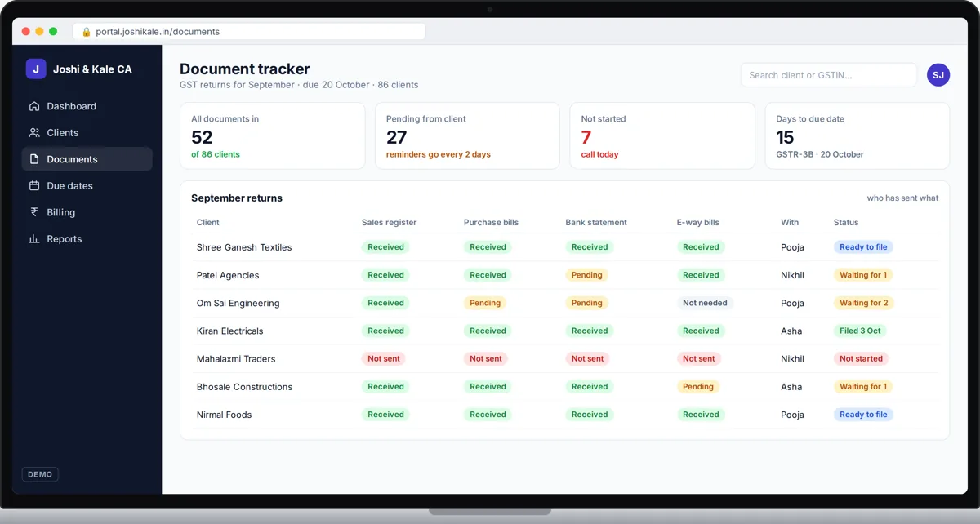Click the September returns heading
This screenshot has height=524, width=980.
click(x=237, y=198)
